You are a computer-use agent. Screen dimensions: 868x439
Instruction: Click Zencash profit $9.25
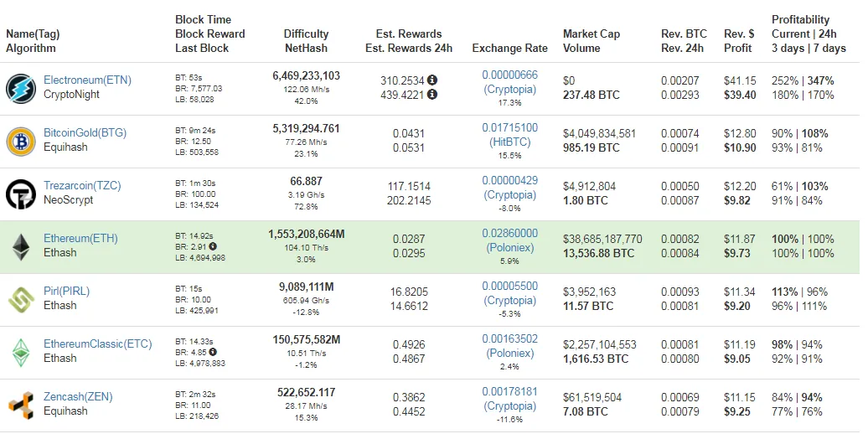[736, 412]
